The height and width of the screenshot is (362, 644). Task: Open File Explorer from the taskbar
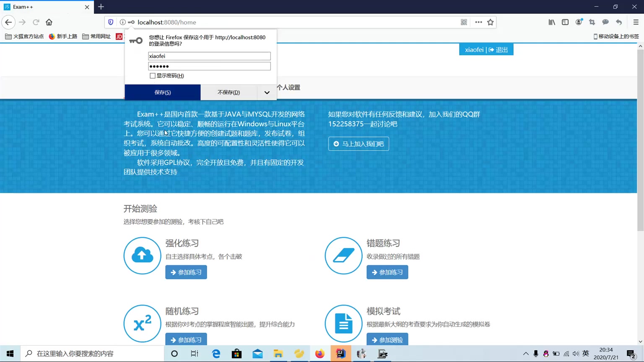(278, 354)
